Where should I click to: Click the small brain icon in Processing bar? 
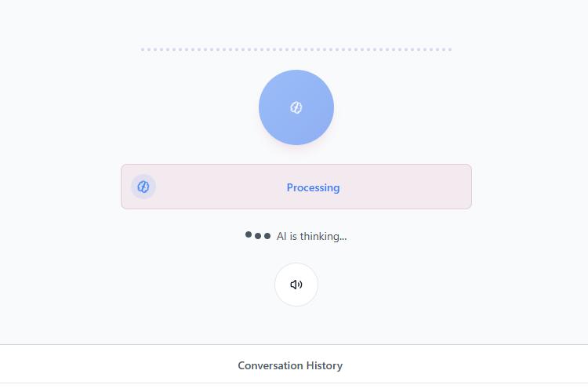(143, 187)
